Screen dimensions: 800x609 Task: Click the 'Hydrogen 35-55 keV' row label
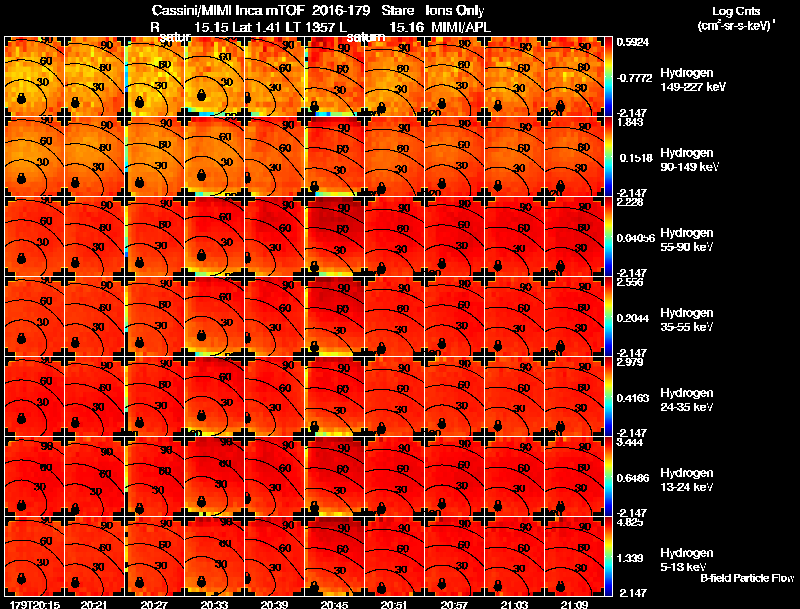tap(687, 320)
